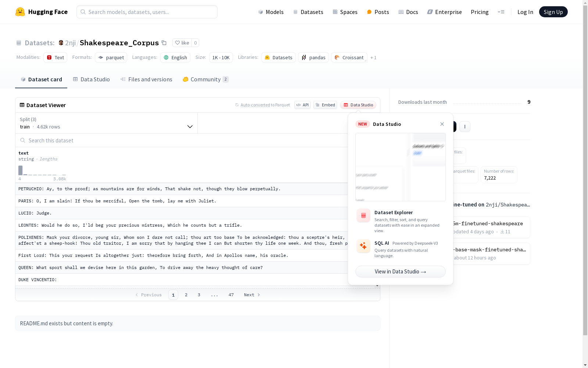Click Log In
This screenshot has height=368, width=588.
[x=525, y=12]
